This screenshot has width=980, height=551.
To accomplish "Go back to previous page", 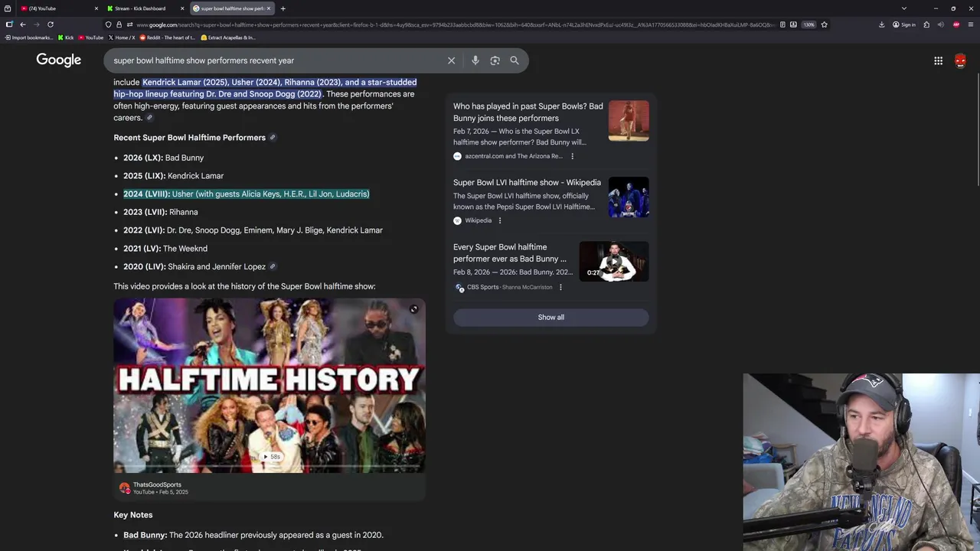I will [x=22, y=24].
